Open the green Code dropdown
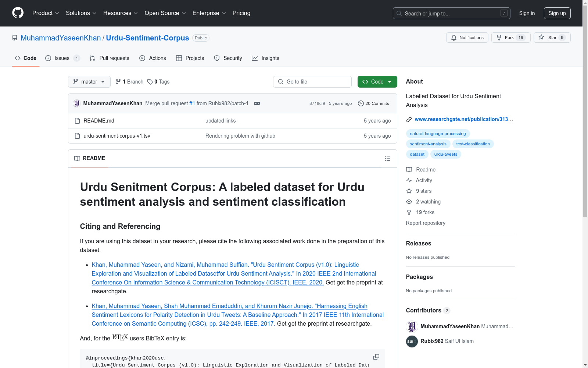 (x=377, y=82)
